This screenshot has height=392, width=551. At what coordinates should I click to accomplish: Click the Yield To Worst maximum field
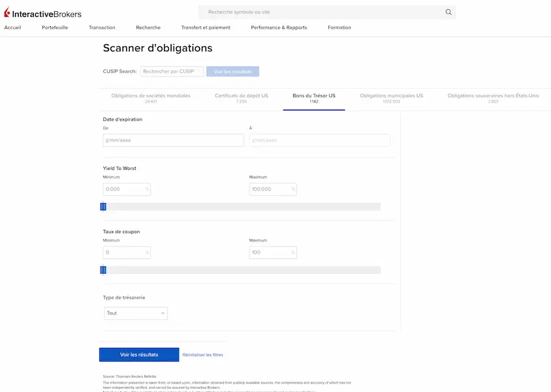[x=273, y=189]
